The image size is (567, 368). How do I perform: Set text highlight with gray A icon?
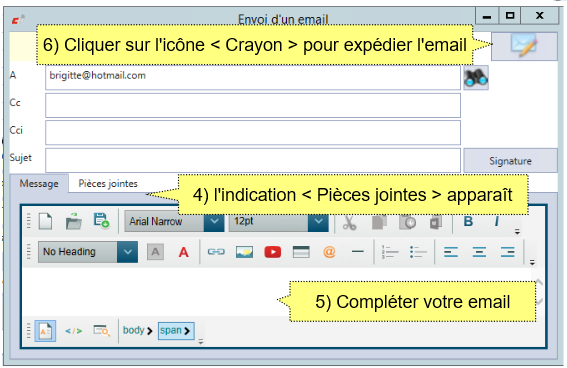tap(155, 252)
